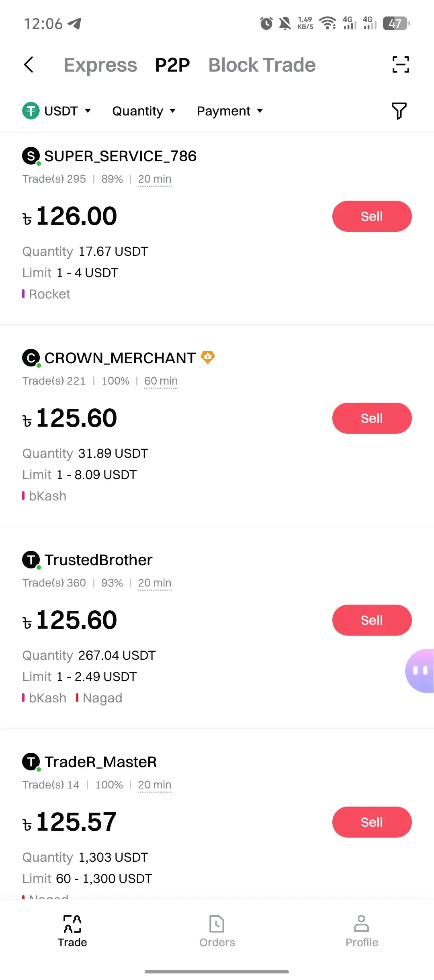Image resolution: width=434 pixels, height=980 pixels.
Task: Open SUPER_SERVICE_786 merchant avatar
Action: click(x=31, y=156)
